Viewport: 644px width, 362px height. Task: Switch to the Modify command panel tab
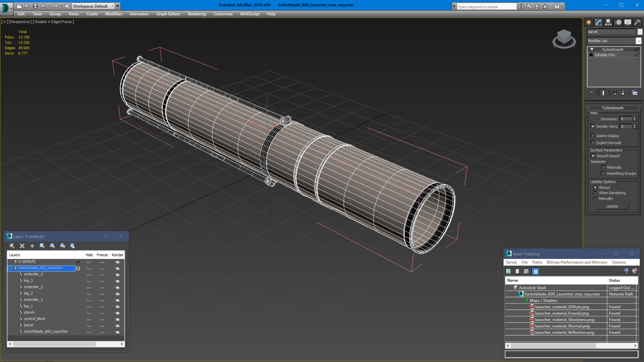coord(598,23)
